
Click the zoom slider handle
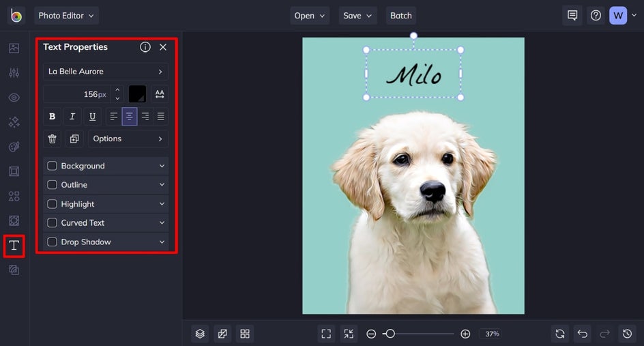(391, 334)
